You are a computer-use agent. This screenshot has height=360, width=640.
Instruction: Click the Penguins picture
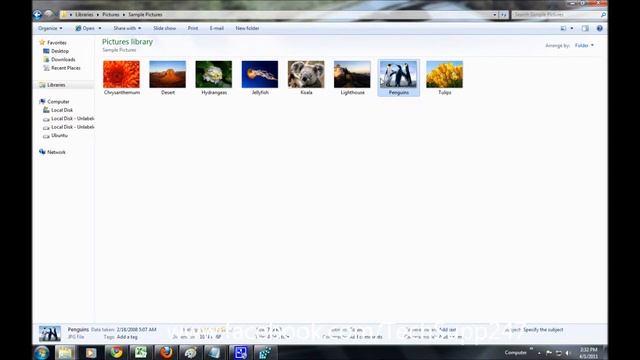(x=399, y=78)
